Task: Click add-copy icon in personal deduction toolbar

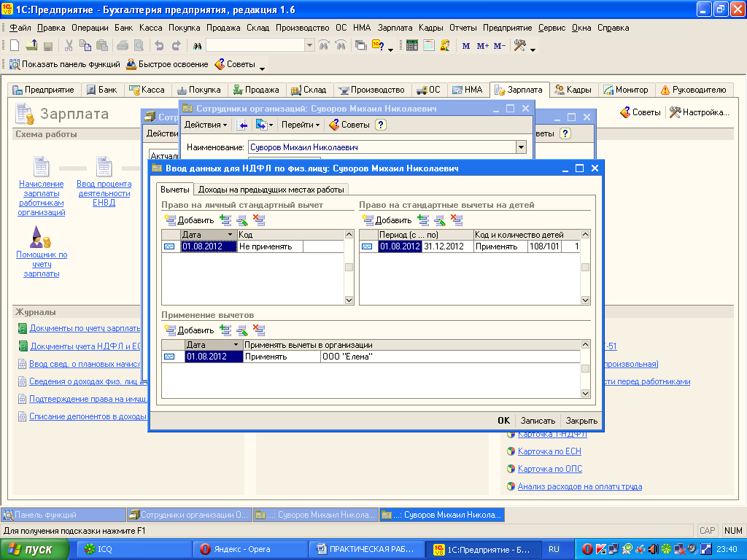Action: point(225,220)
